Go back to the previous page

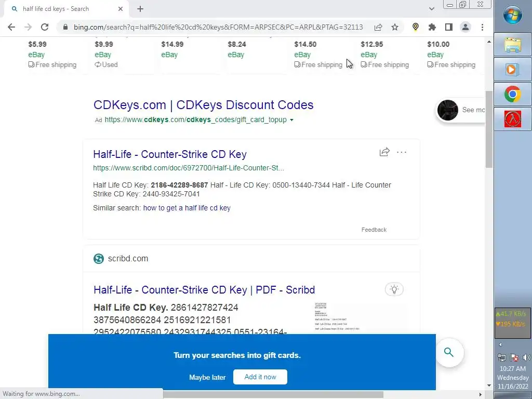[11, 27]
